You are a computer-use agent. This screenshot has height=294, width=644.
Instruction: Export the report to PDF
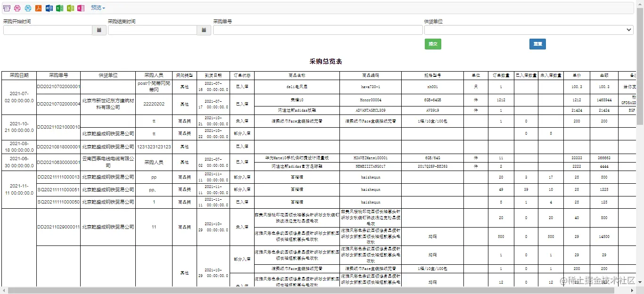pos(38,8)
